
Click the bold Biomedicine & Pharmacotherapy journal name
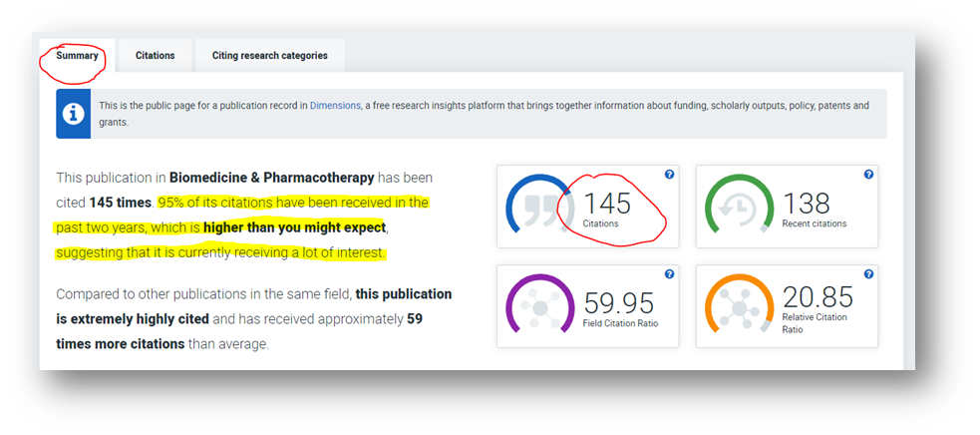(271, 178)
